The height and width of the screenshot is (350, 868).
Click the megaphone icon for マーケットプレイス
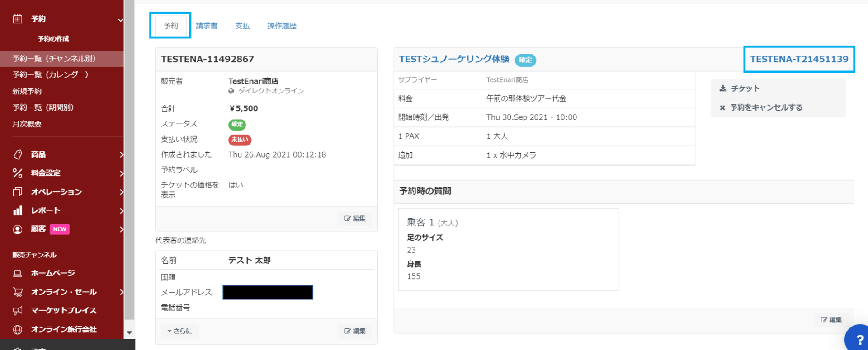coord(18,311)
